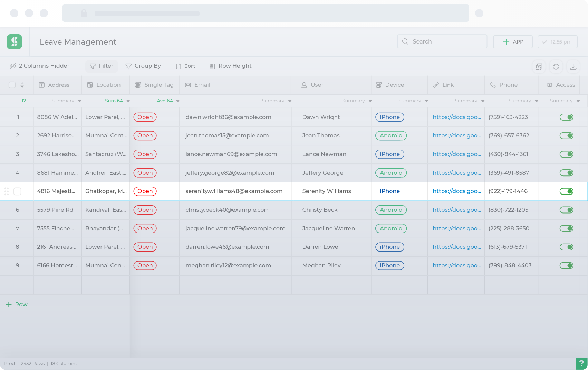Open the Group By menu
The height and width of the screenshot is (370, 588).
143,66
